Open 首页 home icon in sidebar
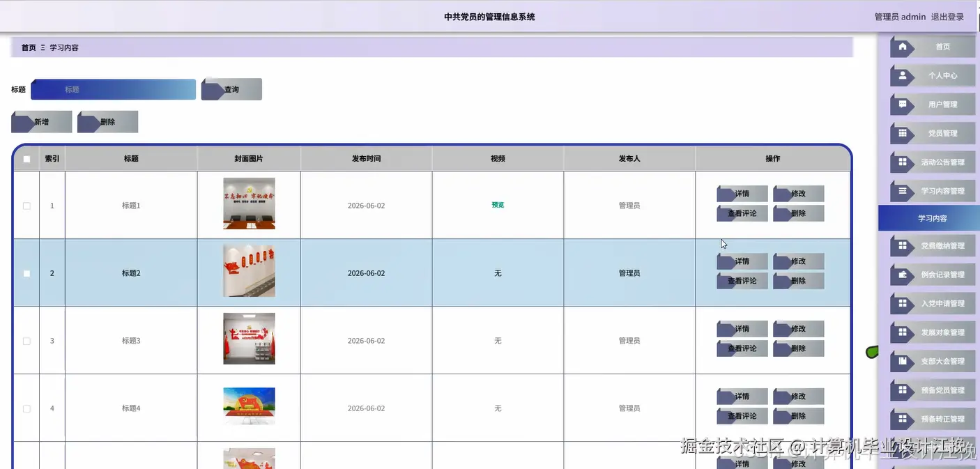980x469 pixels. (x=903, y=47)
